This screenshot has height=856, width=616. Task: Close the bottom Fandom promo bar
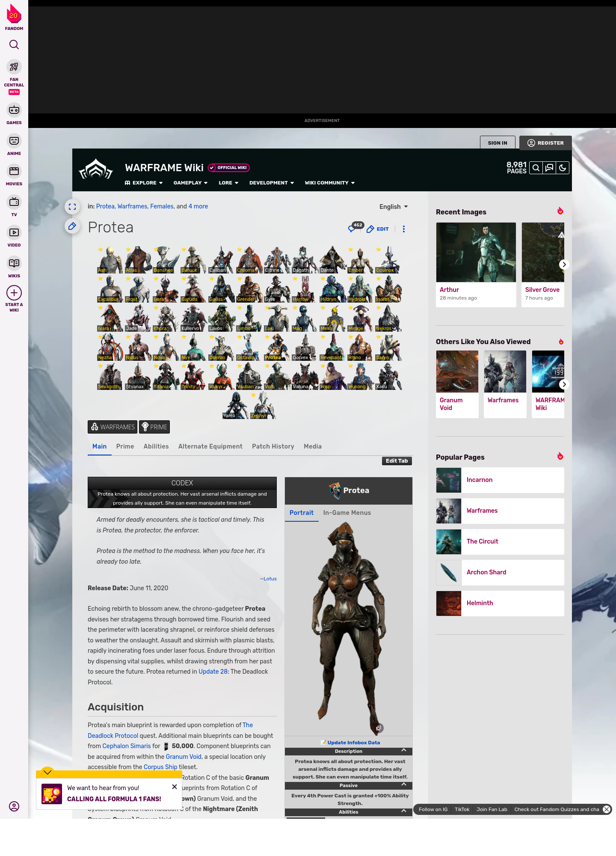click(x=607, y=809)
